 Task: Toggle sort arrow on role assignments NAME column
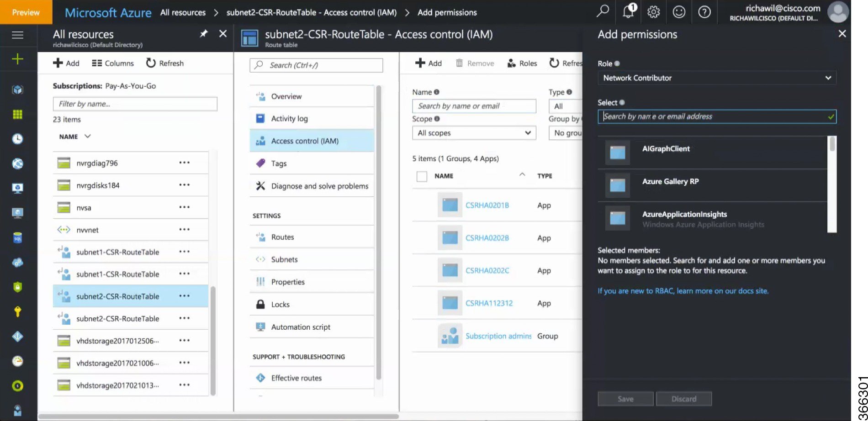[522, 175]
